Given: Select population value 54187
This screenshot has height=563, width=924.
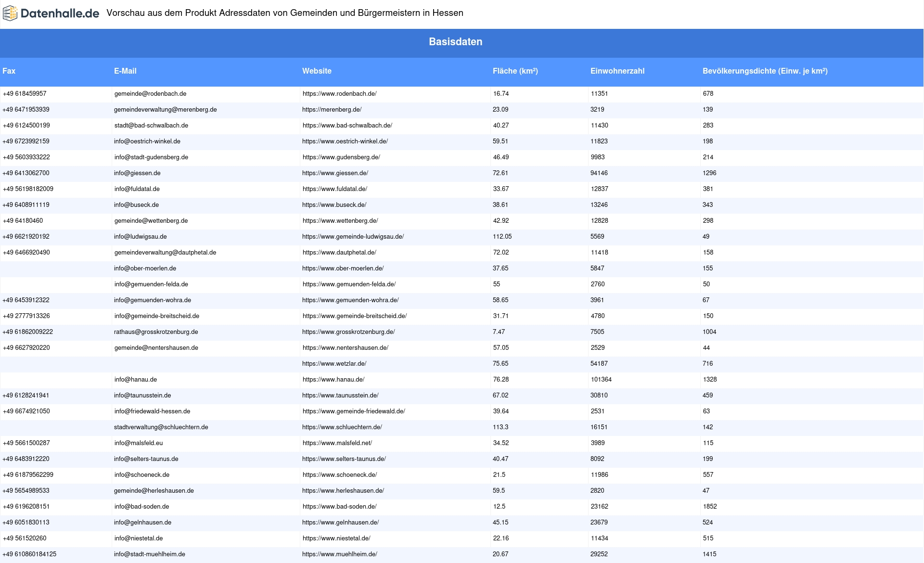Looking at the screenshot, I should 599,364.
